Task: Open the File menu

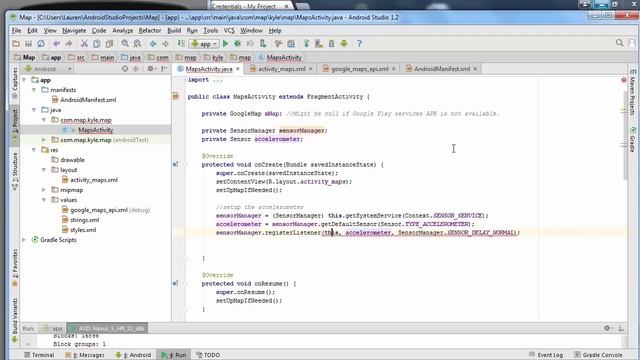Action: click(x=16, y=31)
